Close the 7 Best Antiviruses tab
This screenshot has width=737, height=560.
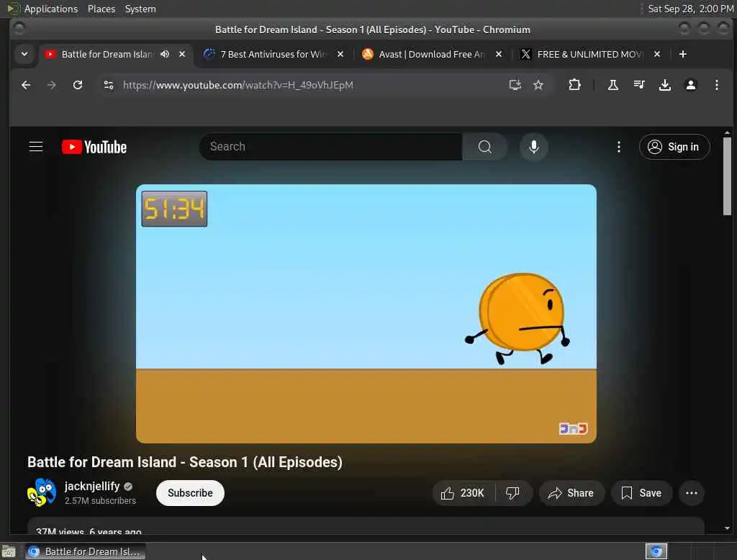[x=340, y=54]
